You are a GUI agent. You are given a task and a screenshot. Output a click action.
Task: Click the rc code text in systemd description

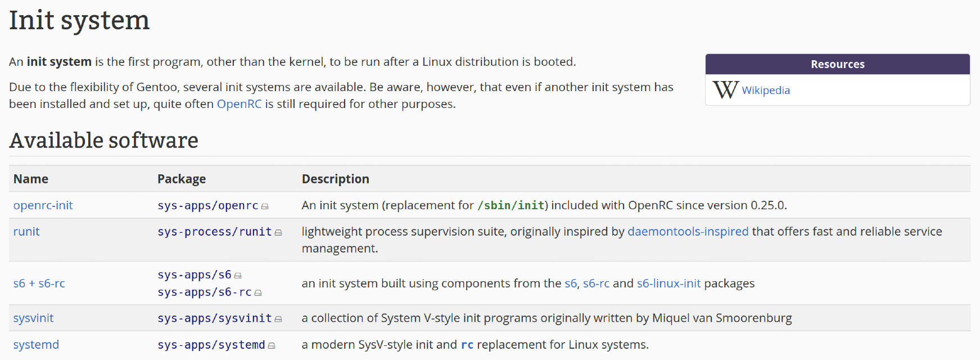[x=467, y=345]
